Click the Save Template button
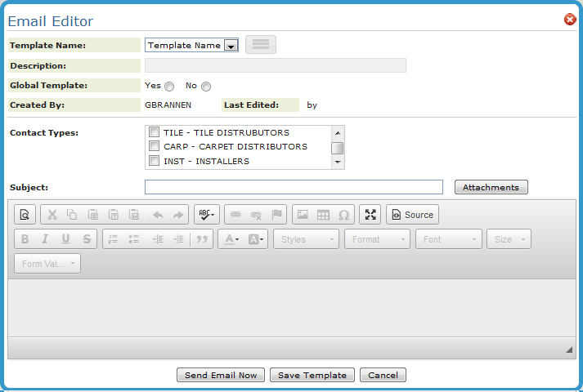 pyautogui.click(x=312, y=375)
